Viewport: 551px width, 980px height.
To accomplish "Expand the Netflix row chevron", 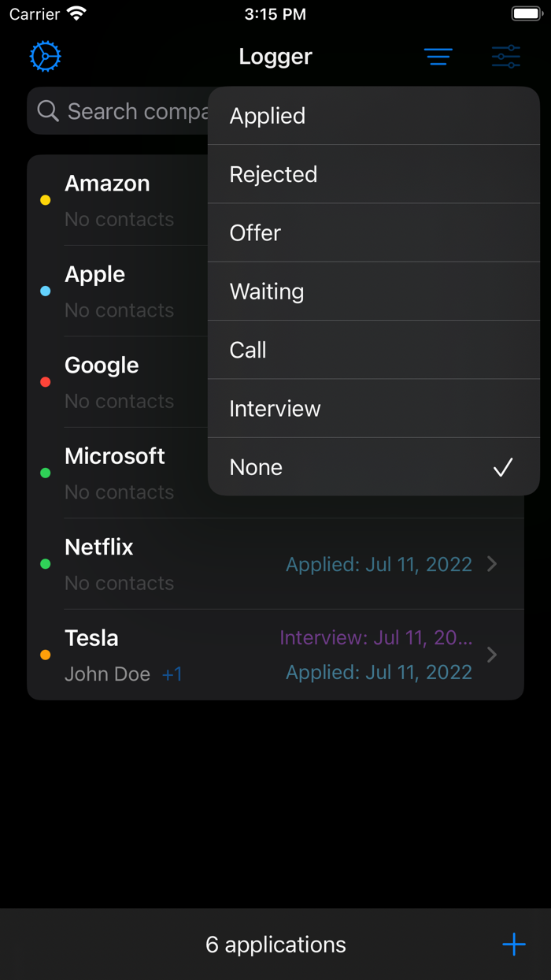I will [x=492, y=564].
